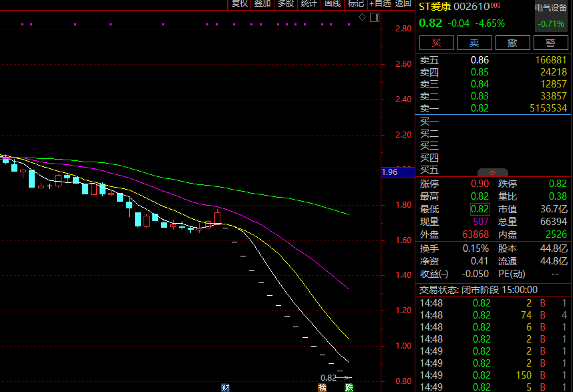This screenshot has height=392, width=573.
Task: Click the small red 1000 badge beside the stock code
Action: pyautogui.click(x=495, y=5)
